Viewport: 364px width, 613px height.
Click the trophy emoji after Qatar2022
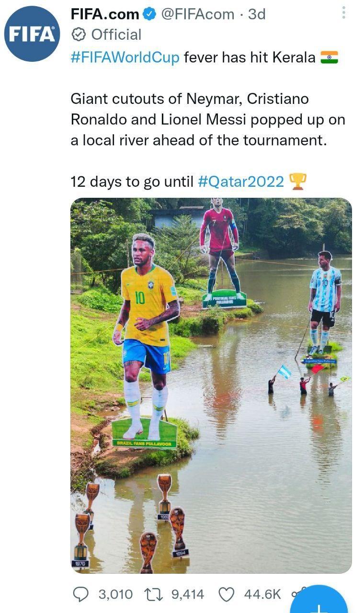[x=298, y=182]
